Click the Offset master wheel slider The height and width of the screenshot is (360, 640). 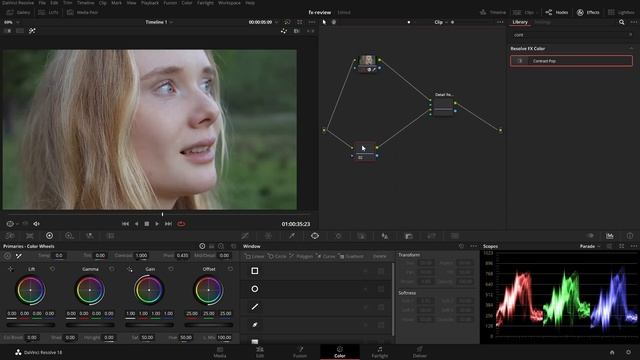[209, 325]
